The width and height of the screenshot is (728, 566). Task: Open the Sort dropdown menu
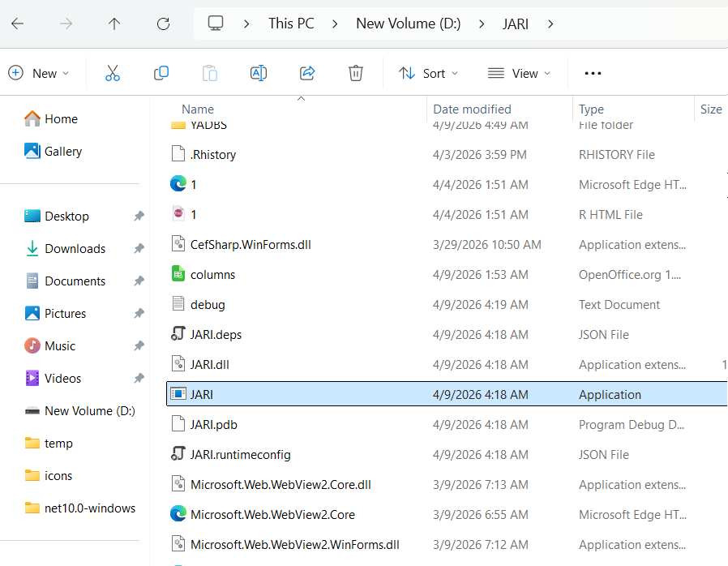[x=429, y=73]
